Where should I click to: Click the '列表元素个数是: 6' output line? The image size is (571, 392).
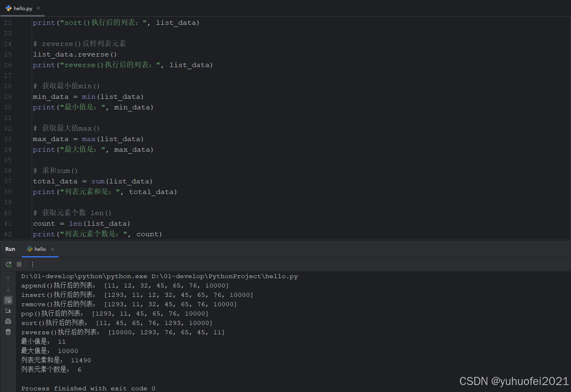51,370
